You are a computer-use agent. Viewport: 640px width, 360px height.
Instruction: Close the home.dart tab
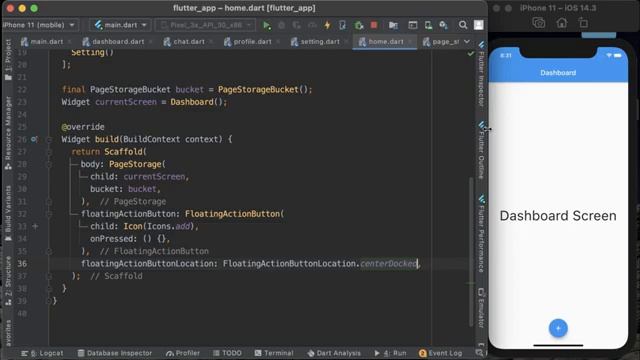(x=410, y=42)
